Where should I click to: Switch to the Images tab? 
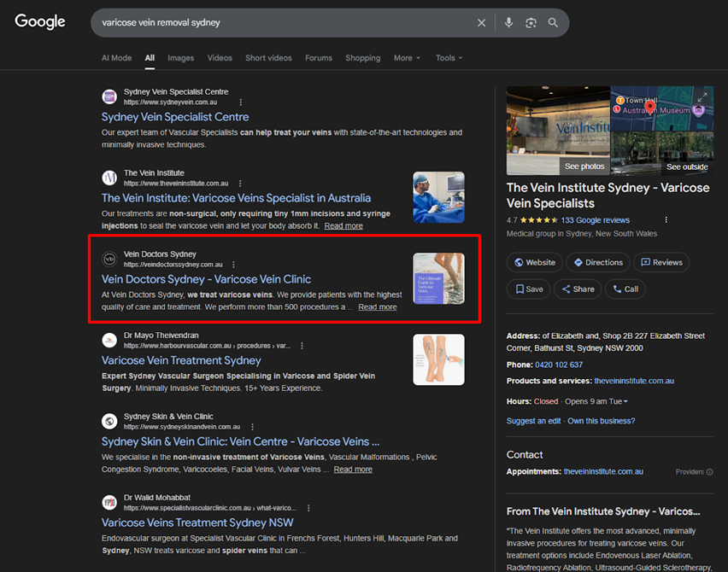[180, 58]
